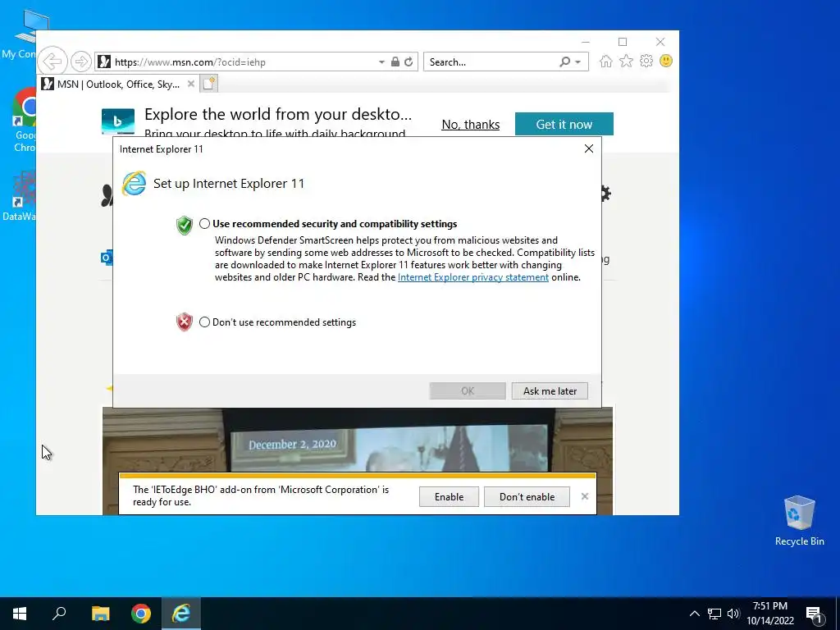Refresh the MSN page
The image size is (840, 630).
409,62
